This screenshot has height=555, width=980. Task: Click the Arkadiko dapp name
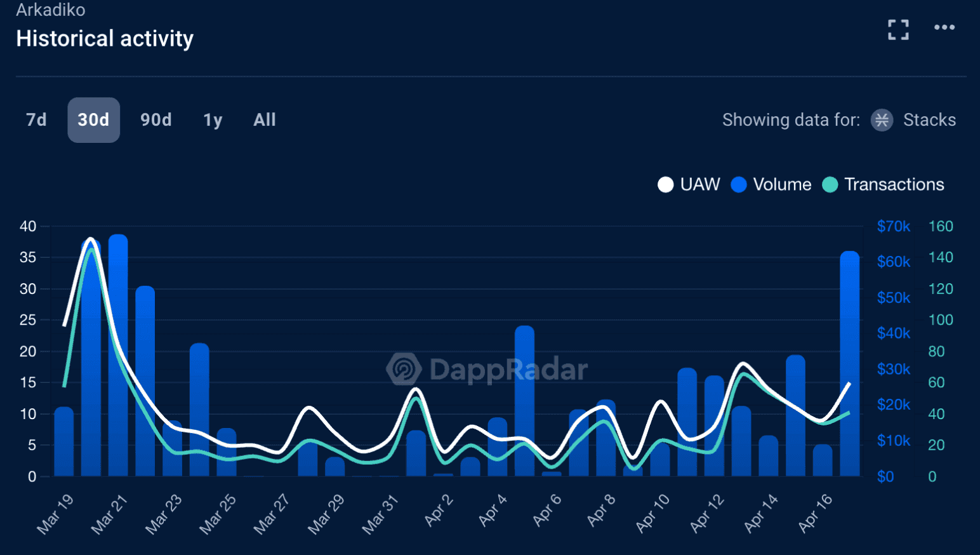51,10
